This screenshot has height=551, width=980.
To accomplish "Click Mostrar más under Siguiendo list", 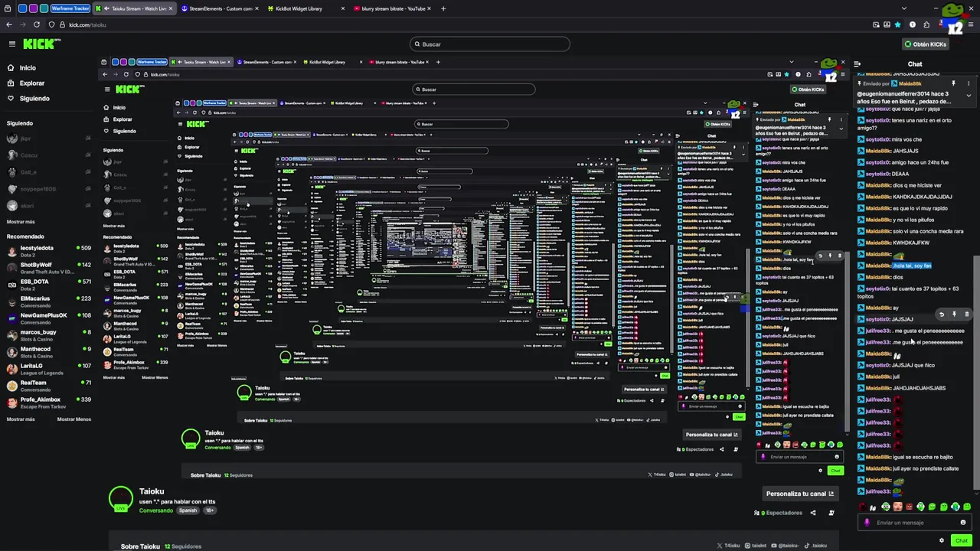I will pos(21,222).
